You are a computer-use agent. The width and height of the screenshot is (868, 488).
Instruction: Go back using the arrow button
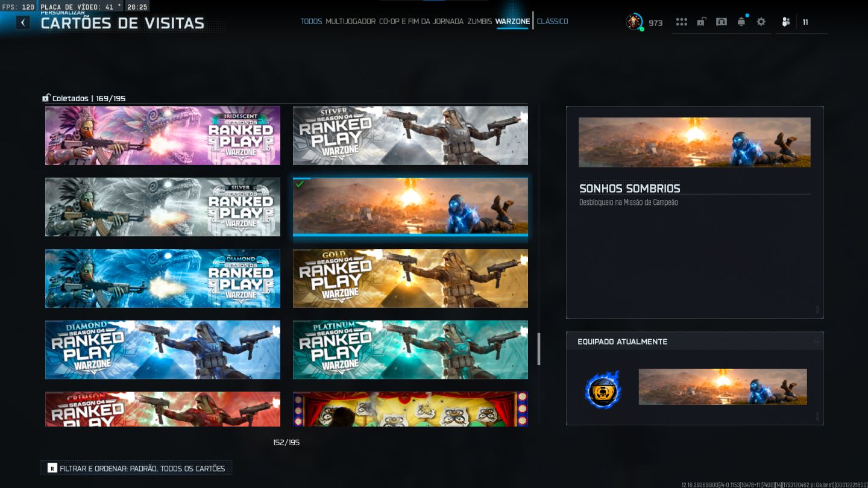point(23,23)
